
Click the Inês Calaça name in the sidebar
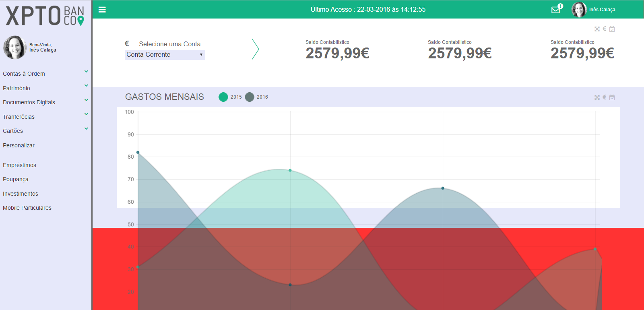coord(43,50)
